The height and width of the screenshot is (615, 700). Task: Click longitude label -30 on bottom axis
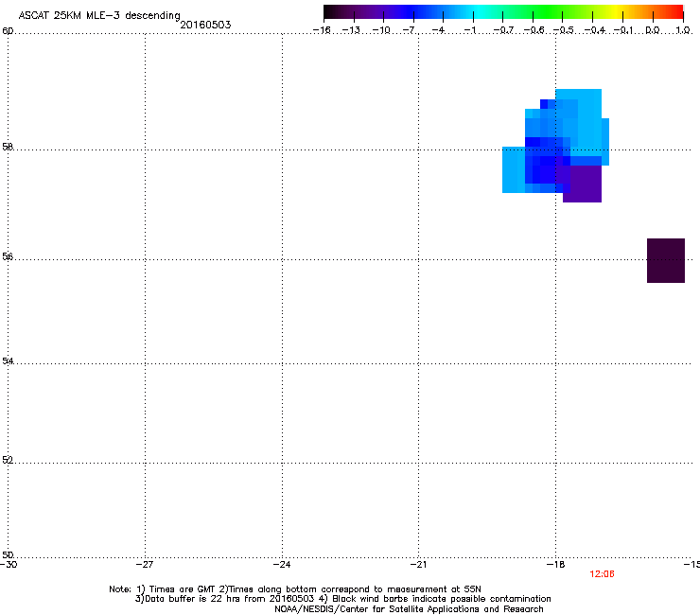tap(9, 565)
